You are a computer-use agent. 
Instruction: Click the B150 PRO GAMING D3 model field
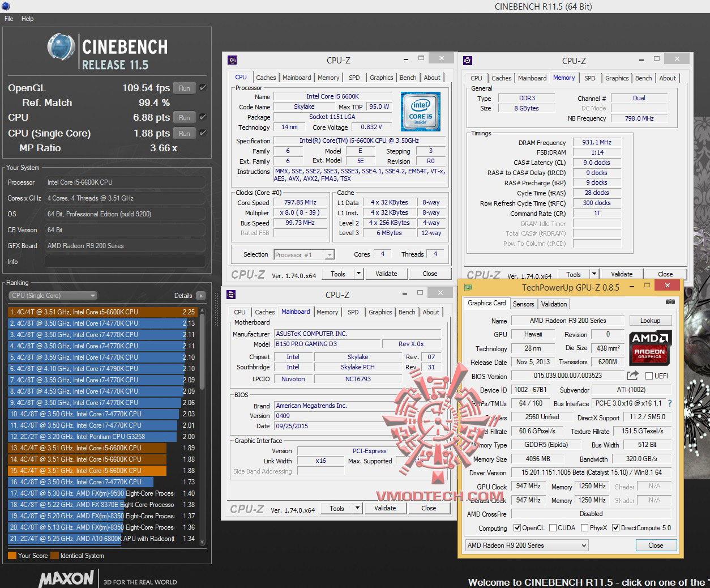327,344
